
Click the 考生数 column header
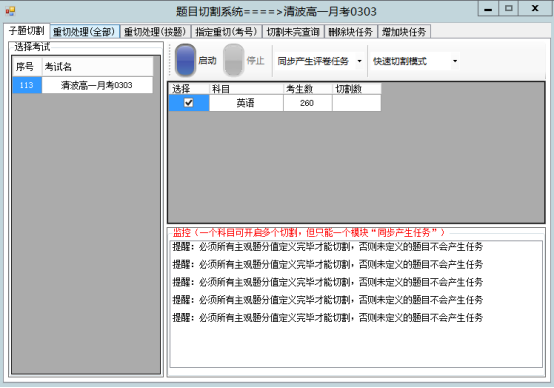coord(307,89)
